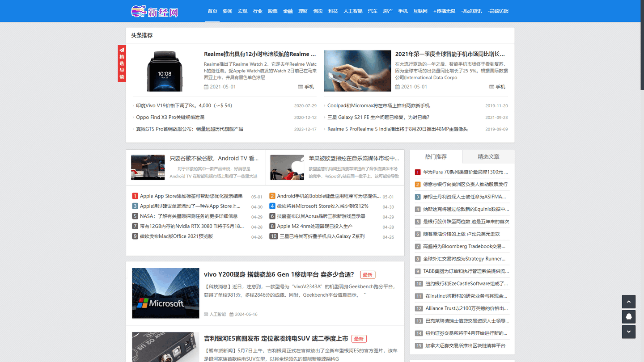Go to the 互联网 section
The height and width of the screenshot is (362, 644).
[420, 11]
